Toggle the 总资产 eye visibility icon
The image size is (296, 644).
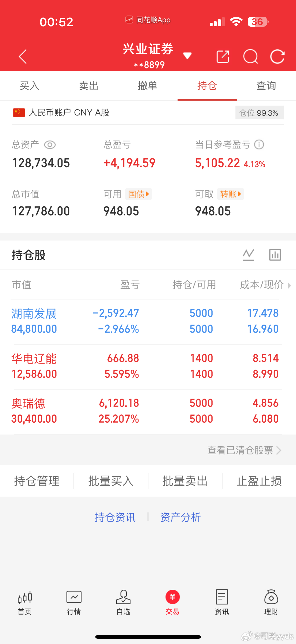tap(50, 145)
